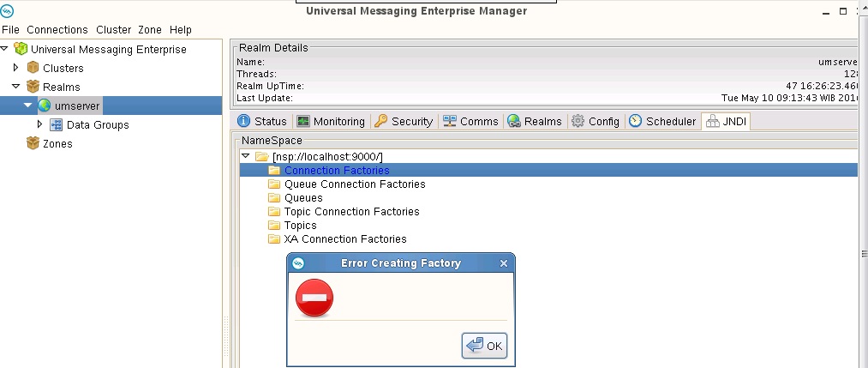Screen dimensions: 868x368
Task: Select the Connection Factories folder
Action: coord(337,170)
